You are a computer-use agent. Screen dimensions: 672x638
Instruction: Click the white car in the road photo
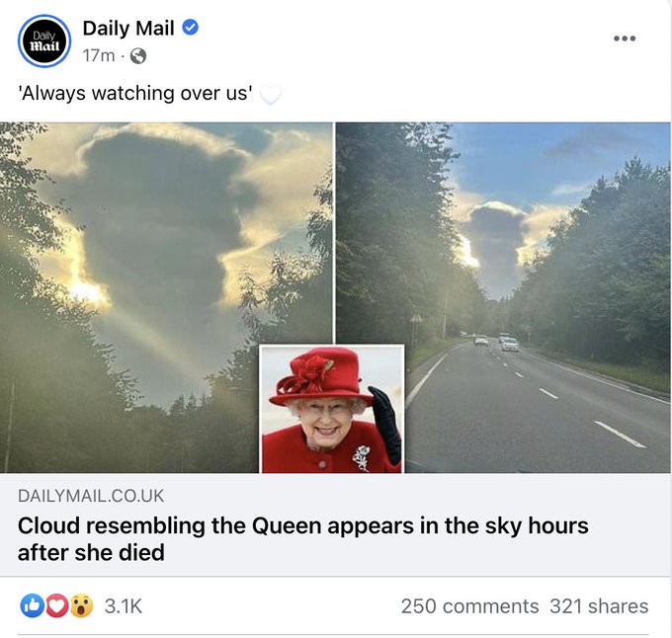[x=510, y=345]
